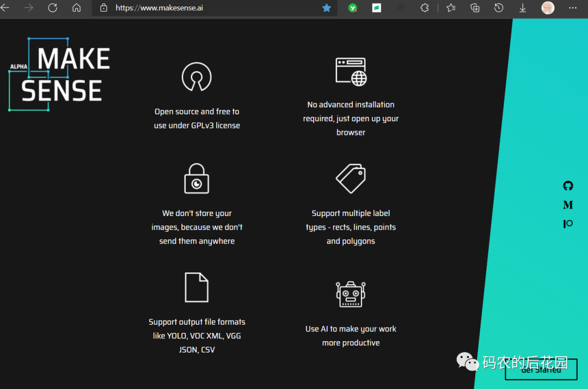Open the green Y extension icon
This screenshot has width=588, height=389.
352,8
